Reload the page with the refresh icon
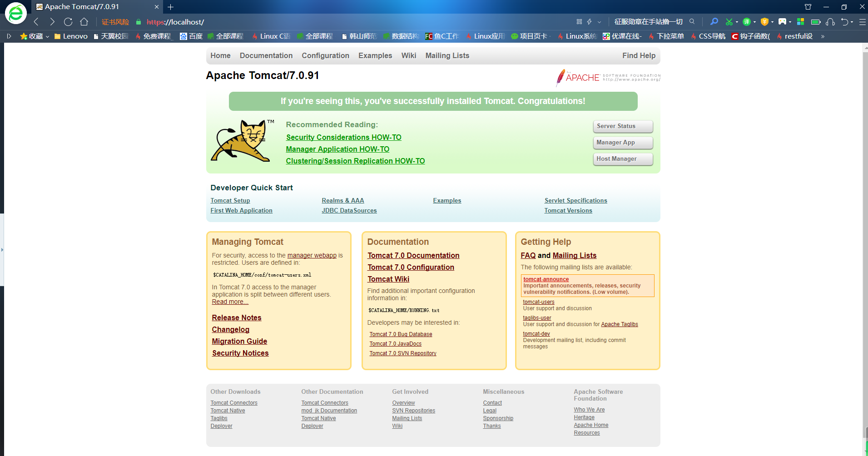Image resolution: width=868 pixels, height=456 pixels. pyautogui.click(x=68, y=22)
